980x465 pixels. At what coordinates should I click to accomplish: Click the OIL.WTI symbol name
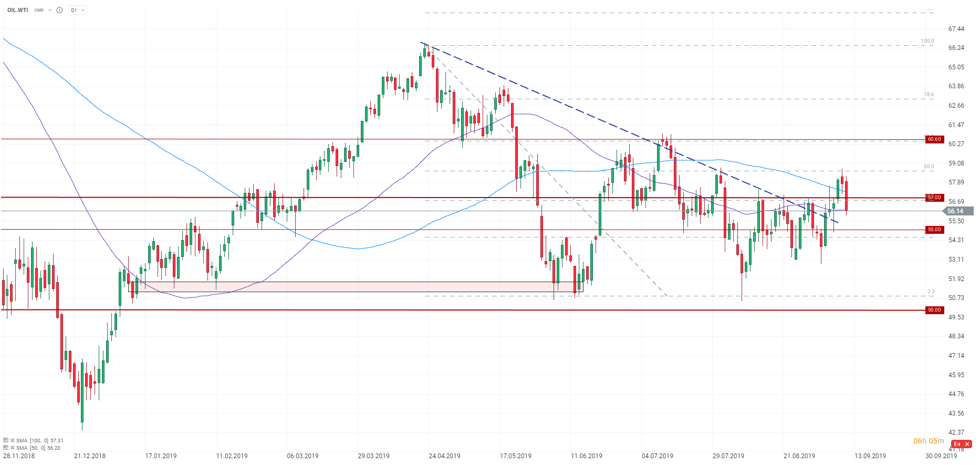click(x=18, y=10)
